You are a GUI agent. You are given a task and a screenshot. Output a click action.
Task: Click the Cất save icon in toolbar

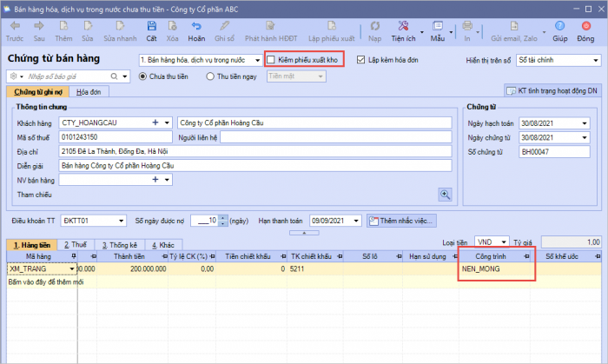tap(151, 27)
